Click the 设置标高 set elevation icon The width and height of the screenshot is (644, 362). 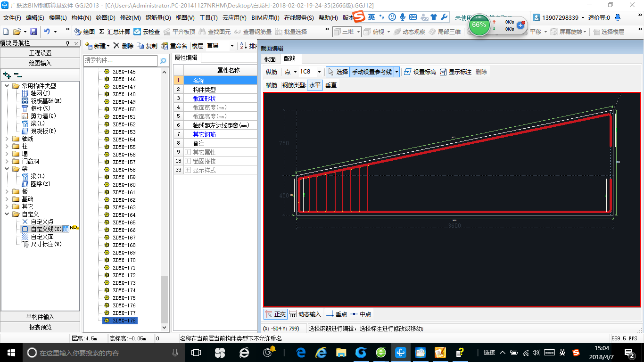408,72
